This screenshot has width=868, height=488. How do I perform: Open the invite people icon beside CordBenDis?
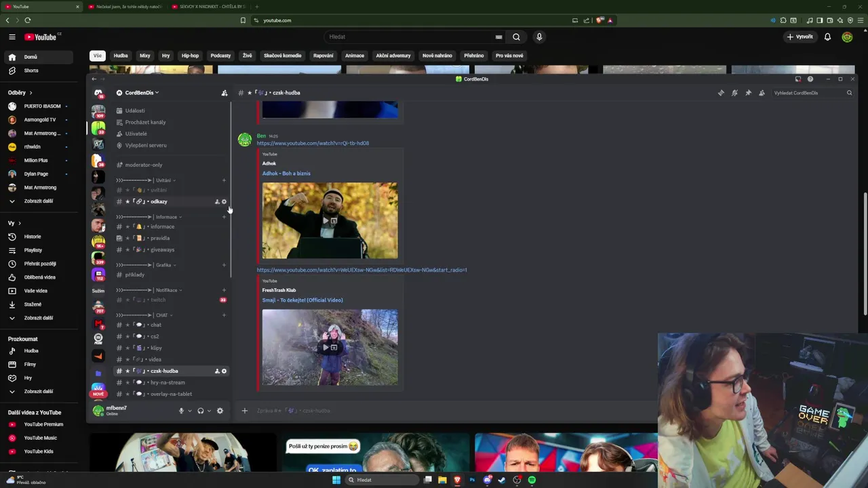pos(224,93)
